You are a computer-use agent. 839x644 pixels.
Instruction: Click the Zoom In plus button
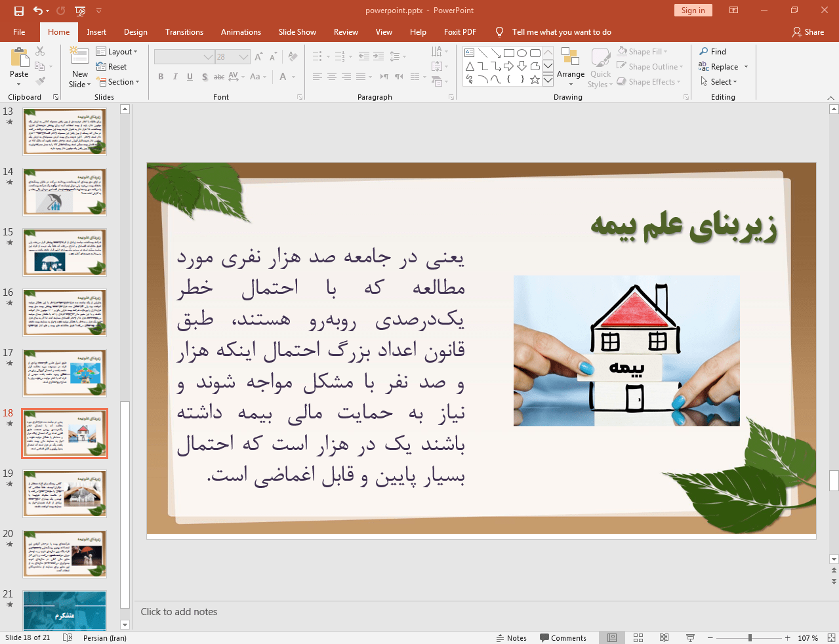pyautogui.click(x=788, y=637)
